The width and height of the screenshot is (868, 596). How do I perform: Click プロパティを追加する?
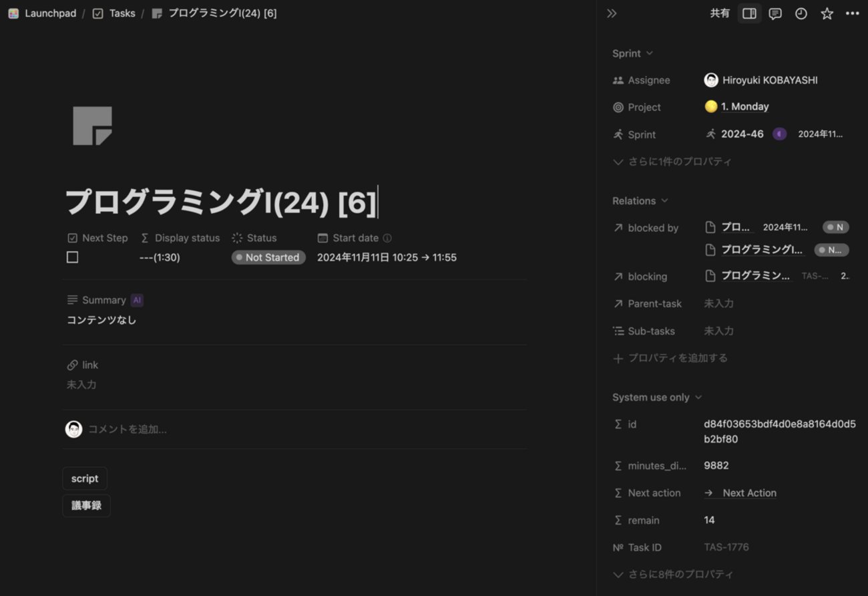pos(670,358)
